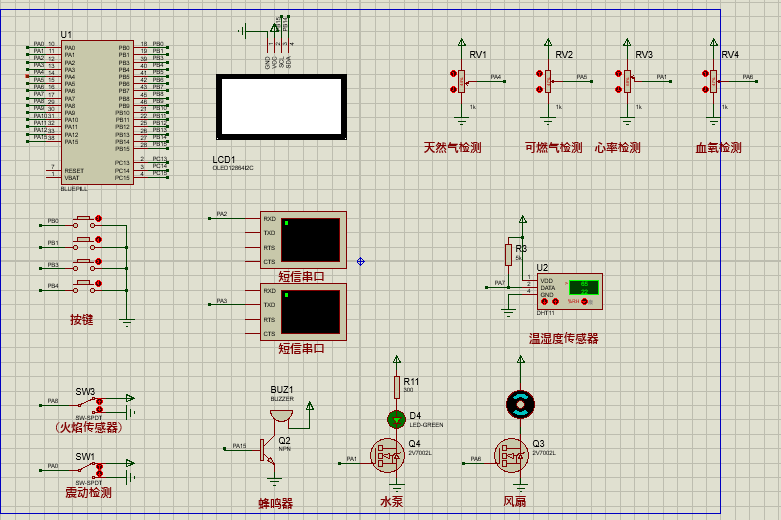
Task: Select the D4 green LED
Action: click(x=396, y=419)
